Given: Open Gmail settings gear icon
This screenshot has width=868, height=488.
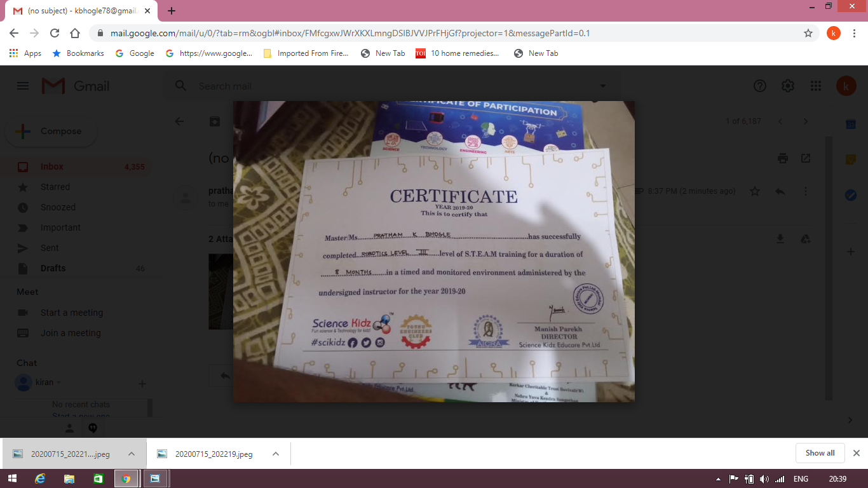Looking at the screenshot, I should point(788,86).
